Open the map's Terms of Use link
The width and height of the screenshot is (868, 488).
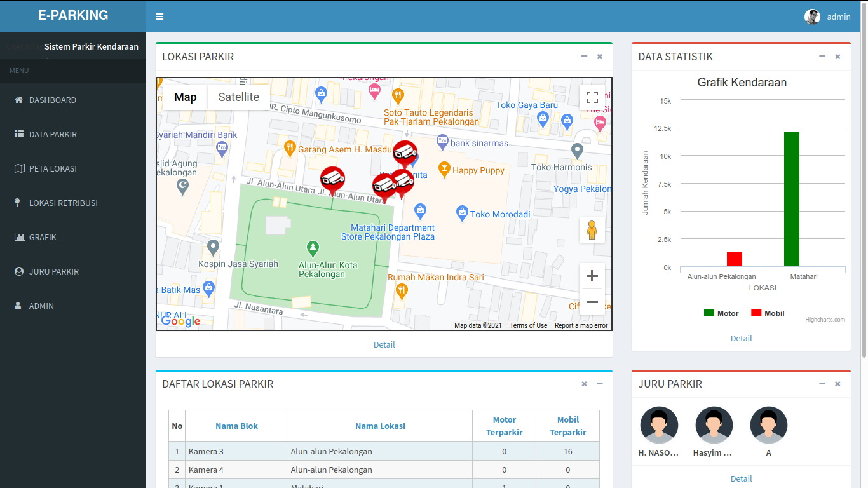coord(528,325)
